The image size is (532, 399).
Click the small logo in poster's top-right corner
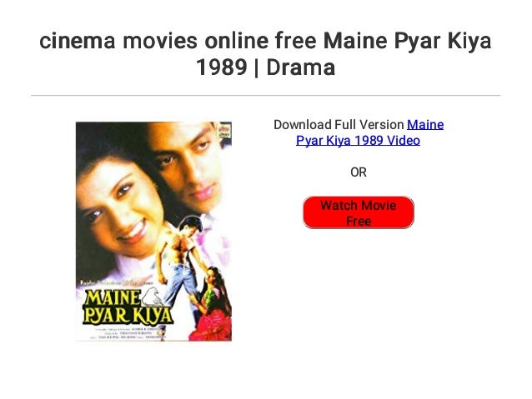coord(224,131)
